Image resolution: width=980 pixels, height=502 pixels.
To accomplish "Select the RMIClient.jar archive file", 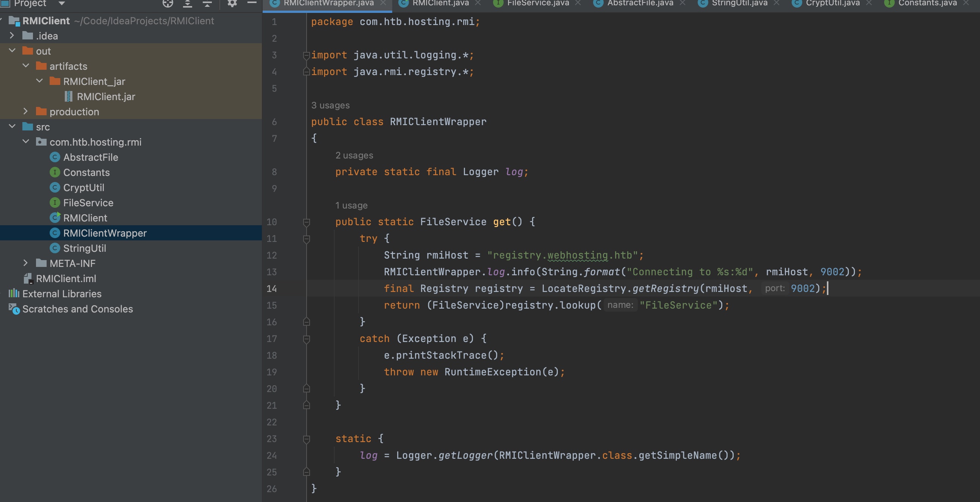I will [x=105, y=97].
